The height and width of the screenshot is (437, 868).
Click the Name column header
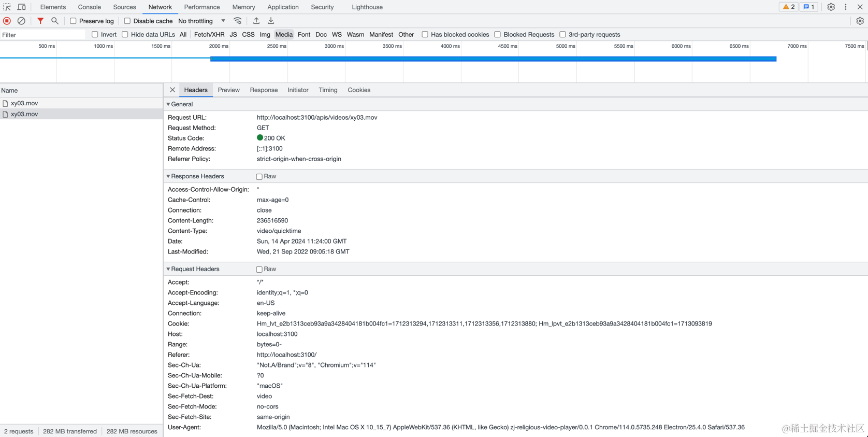pos(81,90)
